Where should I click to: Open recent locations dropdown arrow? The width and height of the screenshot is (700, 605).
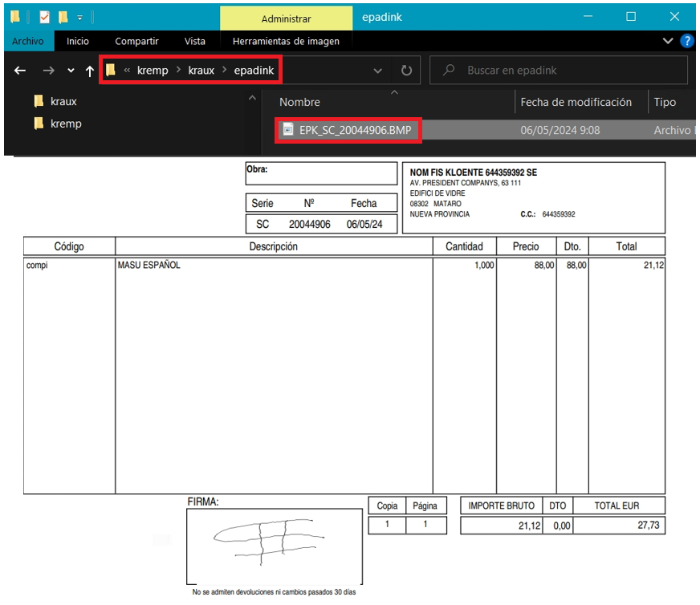[71, 71]
